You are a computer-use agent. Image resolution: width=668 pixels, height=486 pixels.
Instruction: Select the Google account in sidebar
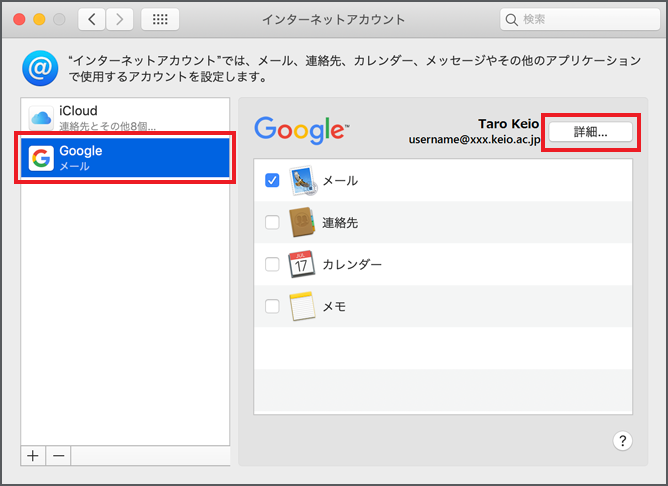coord(125,158)
